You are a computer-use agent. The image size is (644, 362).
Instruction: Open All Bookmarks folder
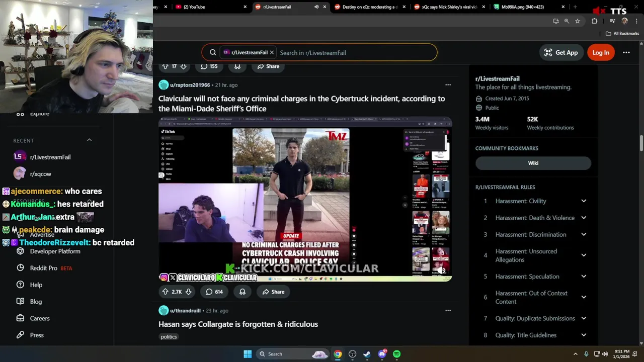(622, 34)
